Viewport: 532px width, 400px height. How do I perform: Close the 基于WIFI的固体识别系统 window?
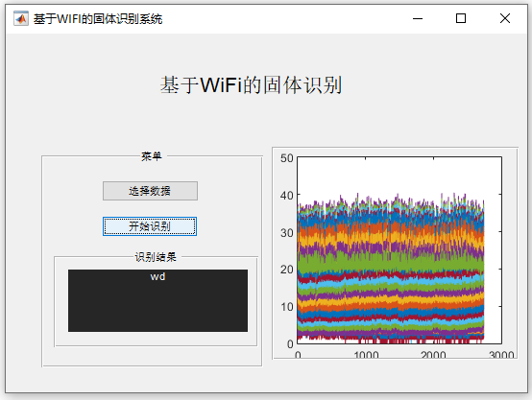pyautogui.click(x=505, y=18)
